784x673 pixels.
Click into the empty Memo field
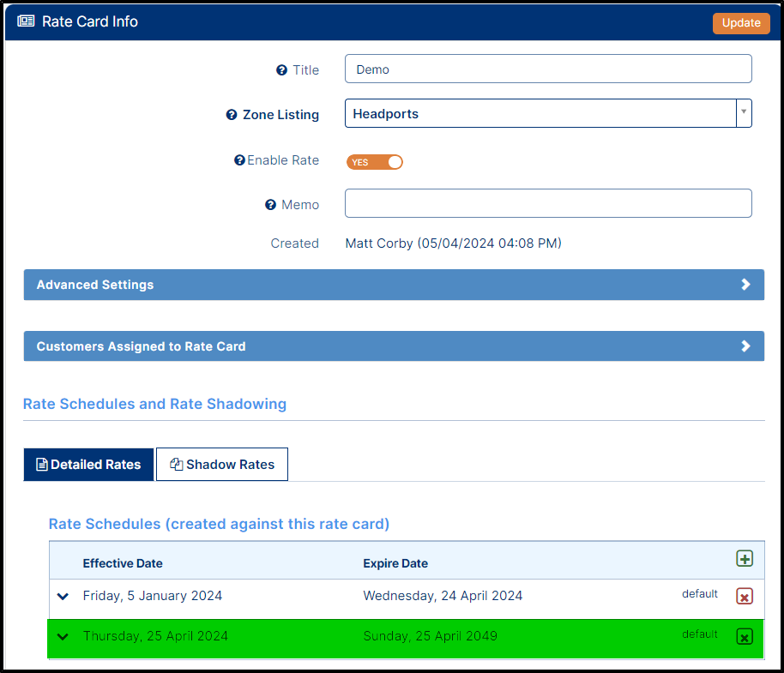[x=547, y=203]
